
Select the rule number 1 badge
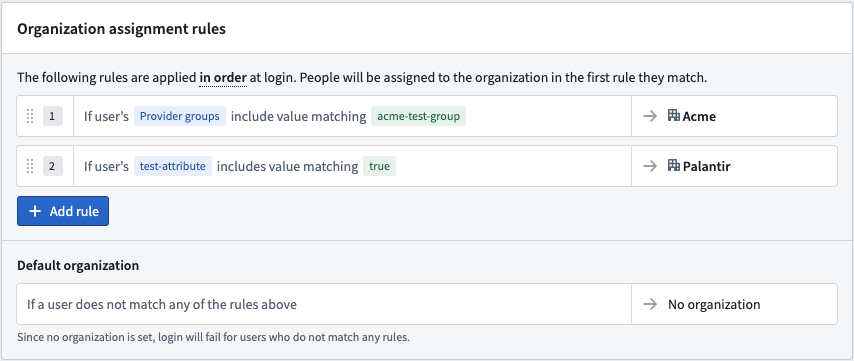(53, 116)
